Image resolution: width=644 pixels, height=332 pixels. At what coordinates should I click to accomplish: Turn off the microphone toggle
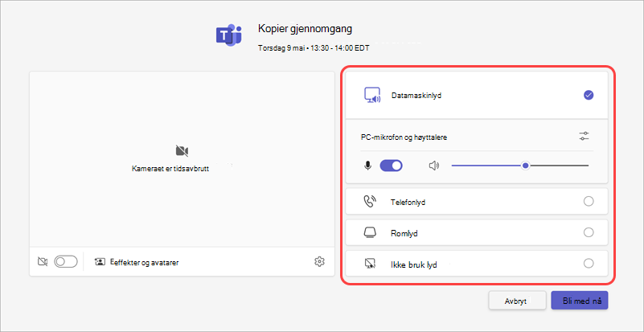(x=391, y=166)
